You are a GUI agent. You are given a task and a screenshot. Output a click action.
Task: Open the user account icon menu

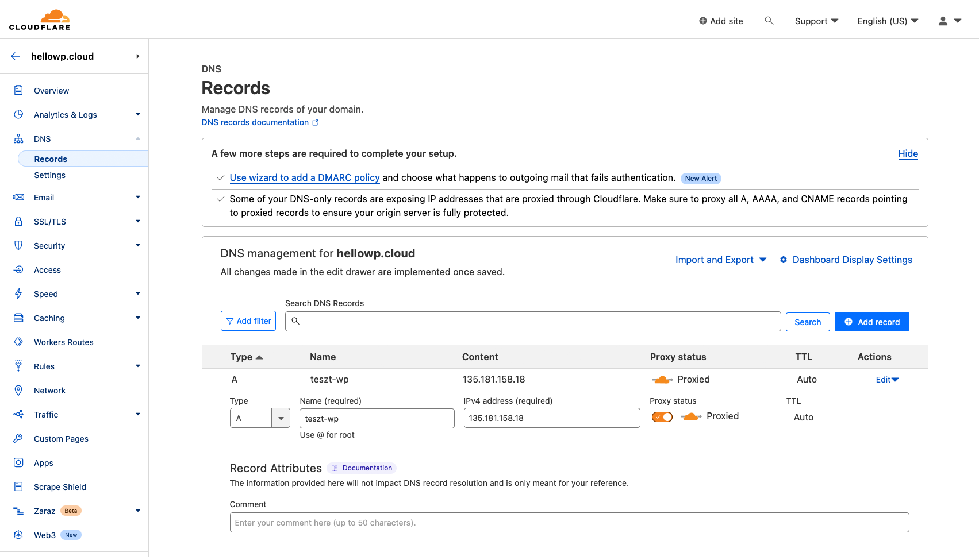(950, 21)
